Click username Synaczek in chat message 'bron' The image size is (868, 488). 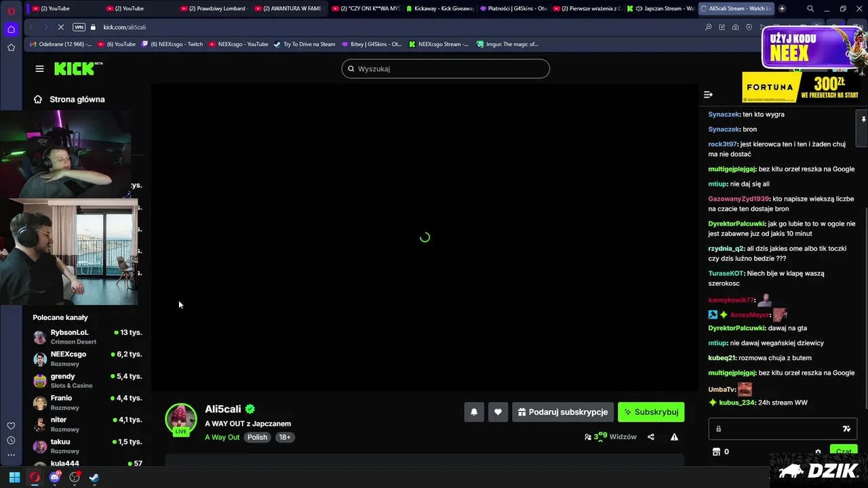click(724, 129)
